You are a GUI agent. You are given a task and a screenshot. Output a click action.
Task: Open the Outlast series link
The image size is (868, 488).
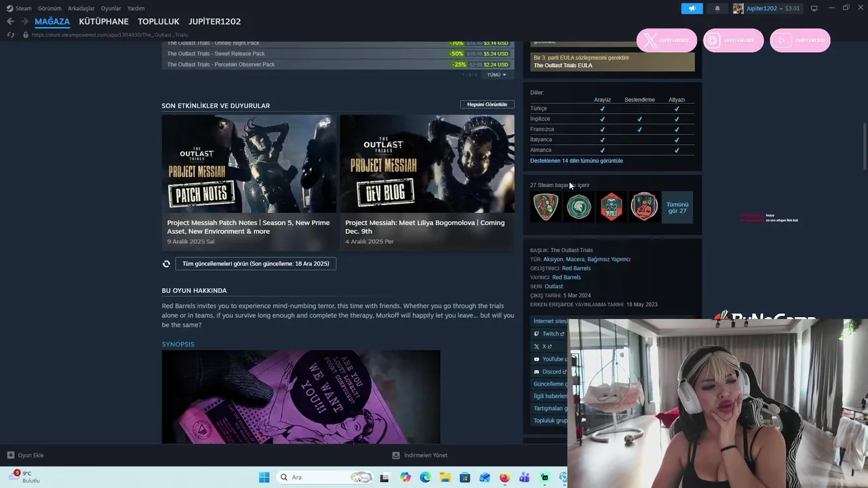click(553, 286)
